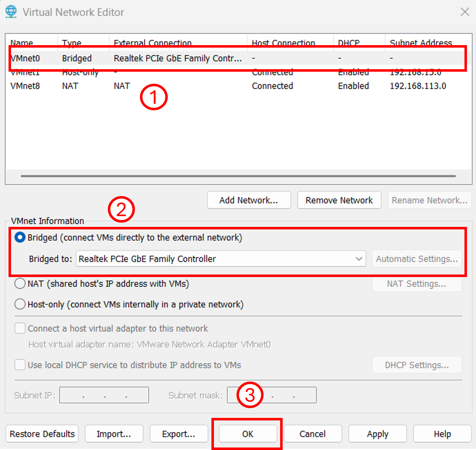Click Enabled DHCP cell in VMnet8 row

[x=353, y=86]
